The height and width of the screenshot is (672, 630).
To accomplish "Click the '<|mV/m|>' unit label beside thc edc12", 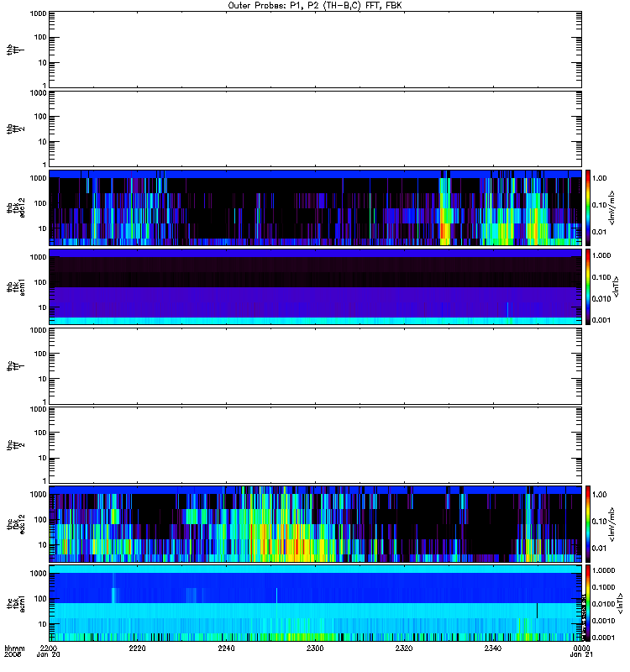I will [612, 524].
